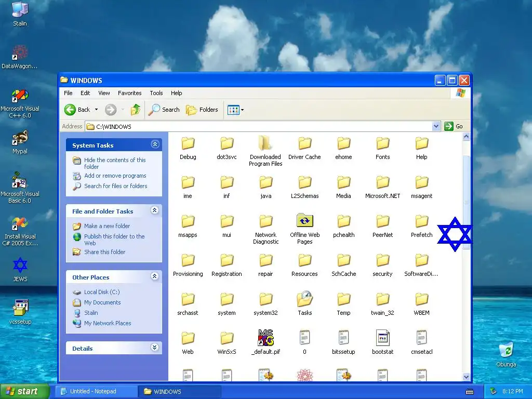Open the File menu
This screenshot has height=399, width=532.
coord(68,93)
